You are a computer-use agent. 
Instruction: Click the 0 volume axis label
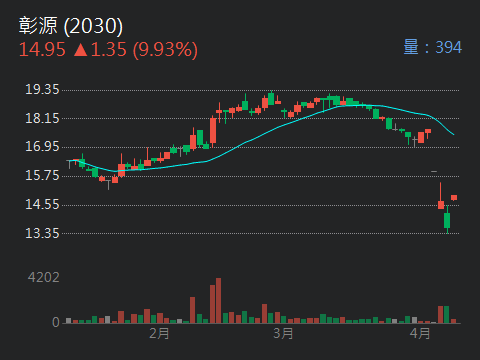point(56,322)
